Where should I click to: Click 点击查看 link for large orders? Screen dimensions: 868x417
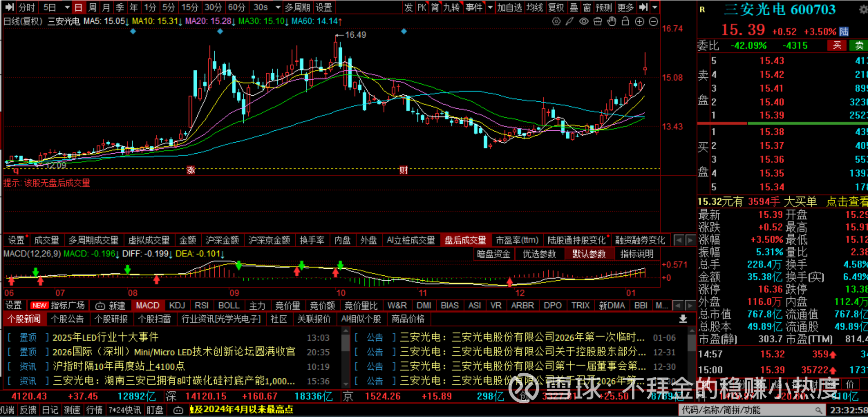click(847, 202)
